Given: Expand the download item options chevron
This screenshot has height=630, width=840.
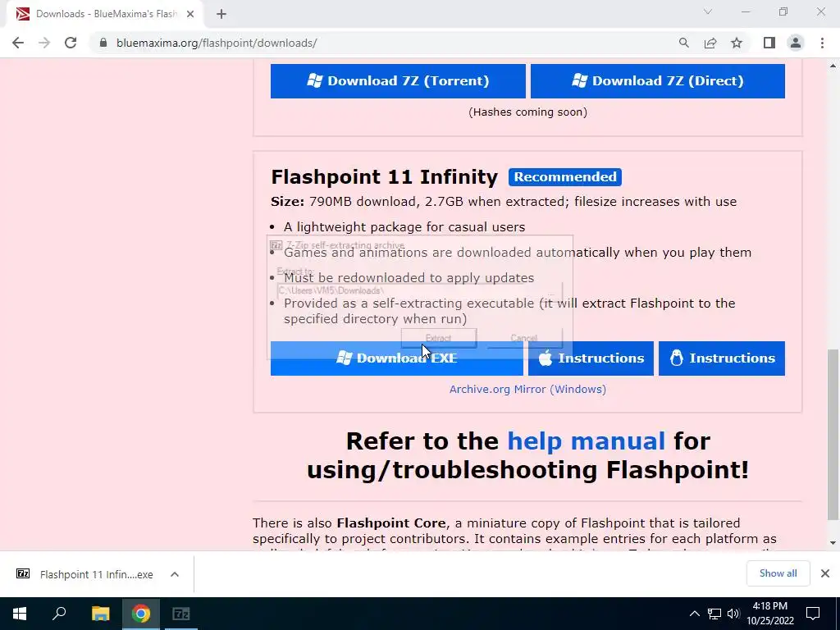Looking at the screenshot, I should tap(175, 574).
